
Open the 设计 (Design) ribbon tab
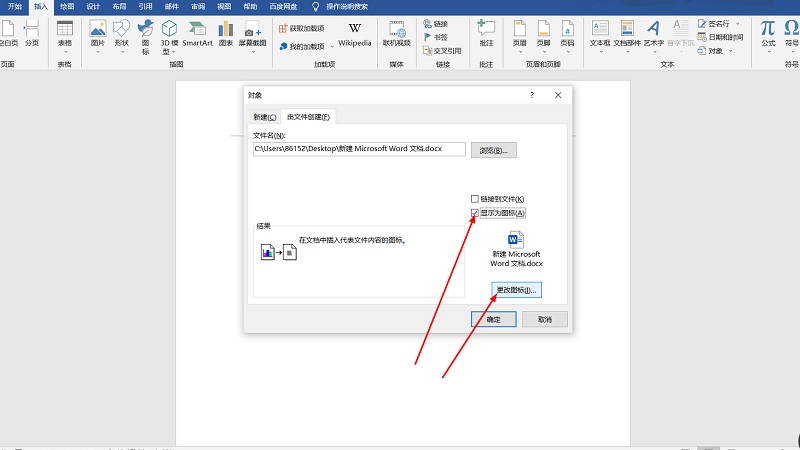coord(93,6)
